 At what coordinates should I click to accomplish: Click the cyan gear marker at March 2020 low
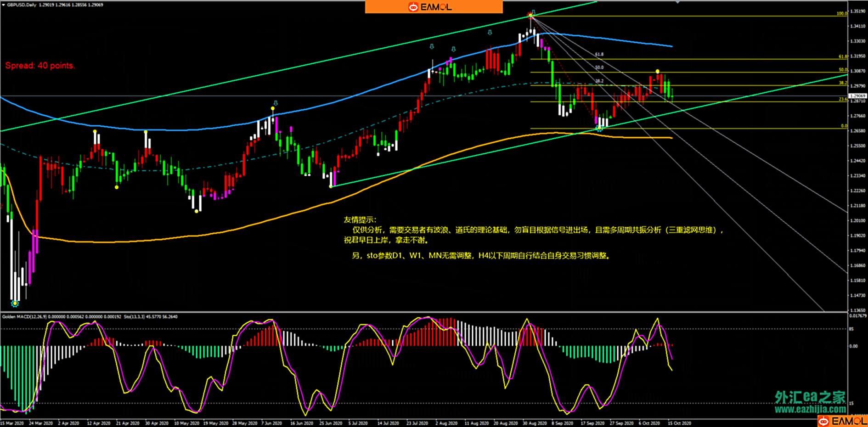15,303
